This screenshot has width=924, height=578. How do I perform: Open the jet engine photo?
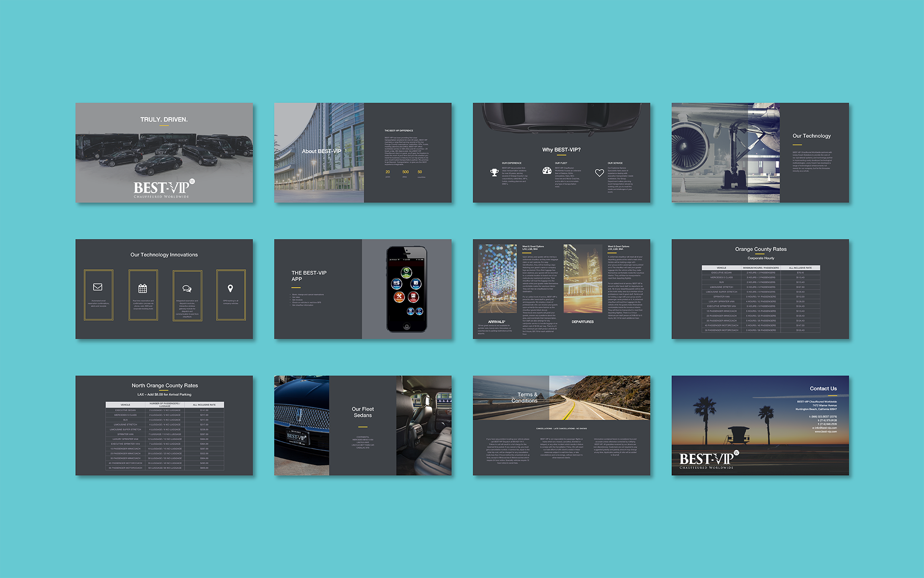point(726,153)
